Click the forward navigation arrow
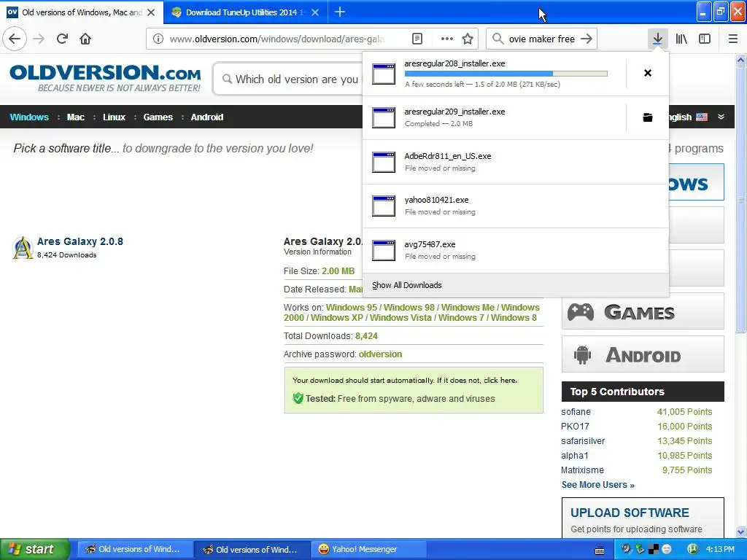Viewport: 747px width, 560px height. pyautogui.click(x=39, y=39)
